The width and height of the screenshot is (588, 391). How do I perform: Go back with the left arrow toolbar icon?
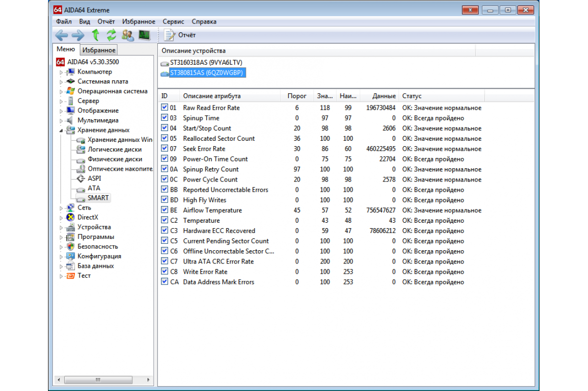pyautogui.click(x=61, y=35)
